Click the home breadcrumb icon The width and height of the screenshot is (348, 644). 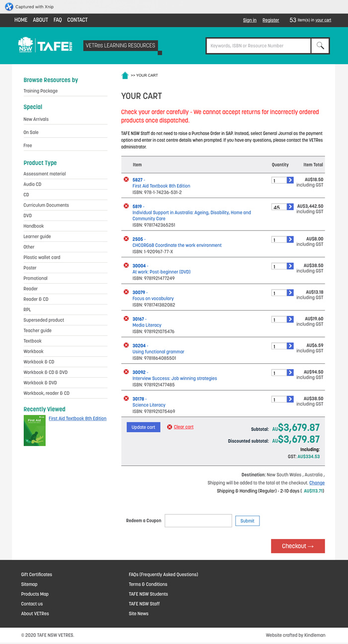tap(125, 75)
